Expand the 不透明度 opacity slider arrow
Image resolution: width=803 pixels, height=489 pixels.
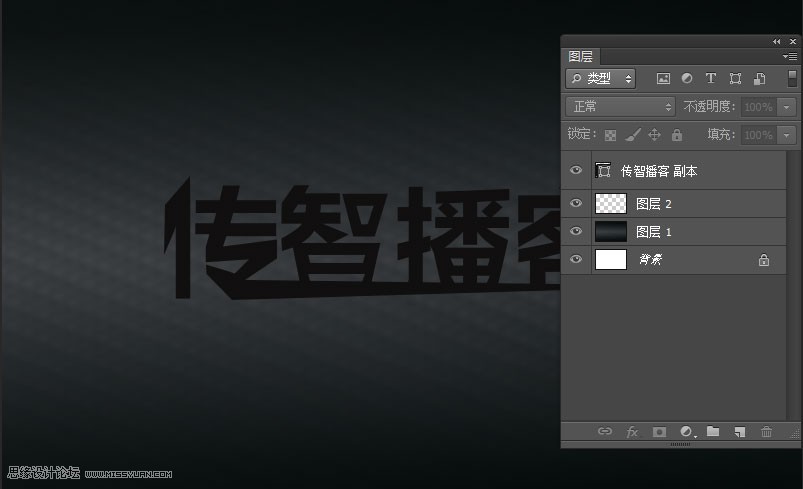[x=787, y=107]
